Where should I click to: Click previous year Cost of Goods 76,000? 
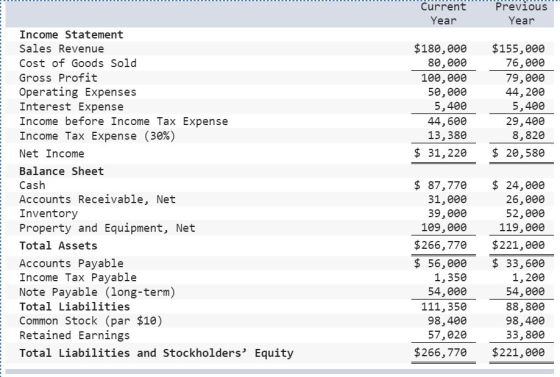coord(525,63)
